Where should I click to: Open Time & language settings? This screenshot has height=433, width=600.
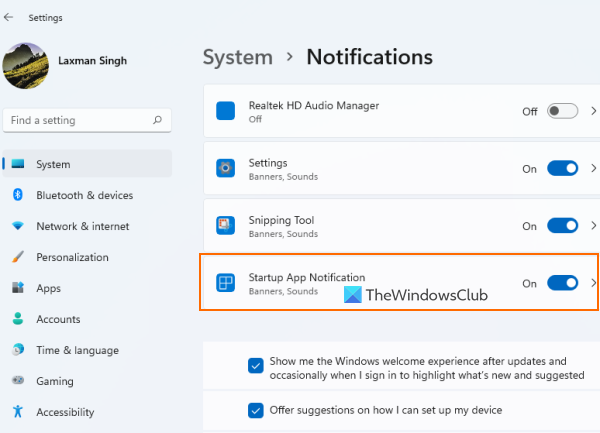[77, 350]
